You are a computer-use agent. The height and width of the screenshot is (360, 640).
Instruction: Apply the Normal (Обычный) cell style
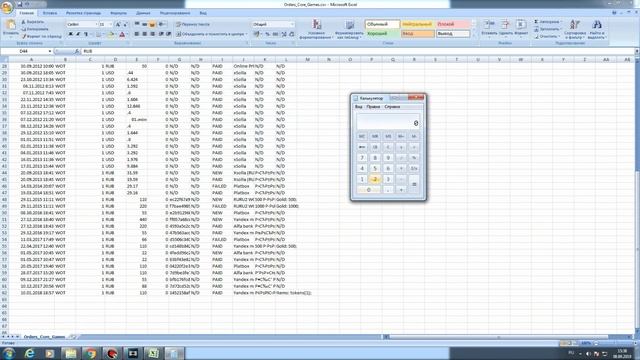click(x=382, y=24)
